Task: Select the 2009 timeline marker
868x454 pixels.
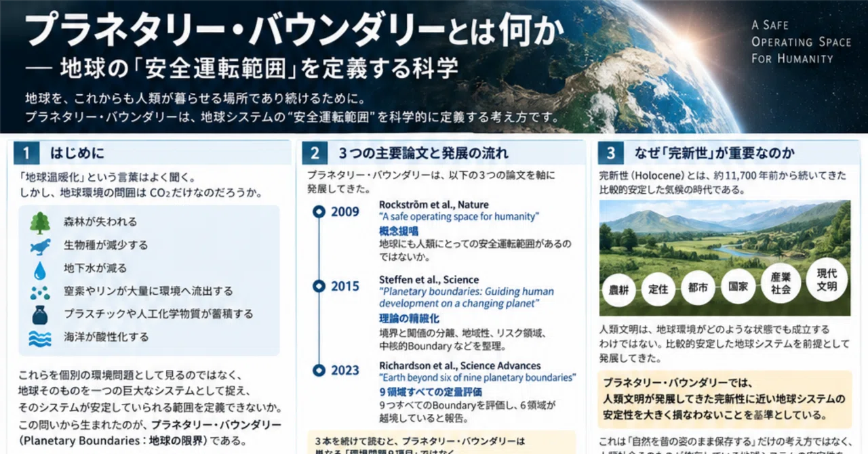Action: [x=319, y=212]
